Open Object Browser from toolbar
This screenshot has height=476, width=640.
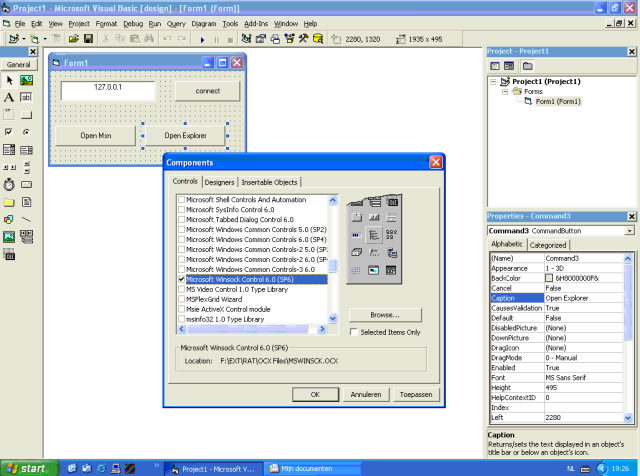pos(289,39)
